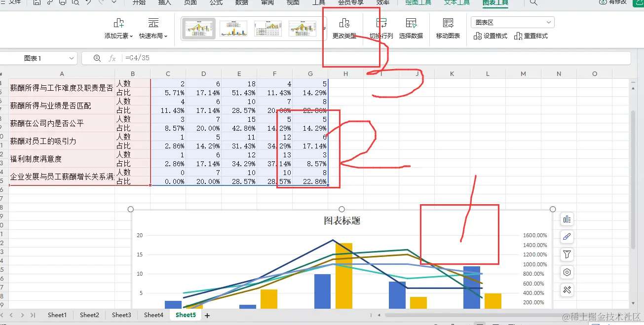Click the tallest yellow bar in chart
644x325 pixels.
344,275
